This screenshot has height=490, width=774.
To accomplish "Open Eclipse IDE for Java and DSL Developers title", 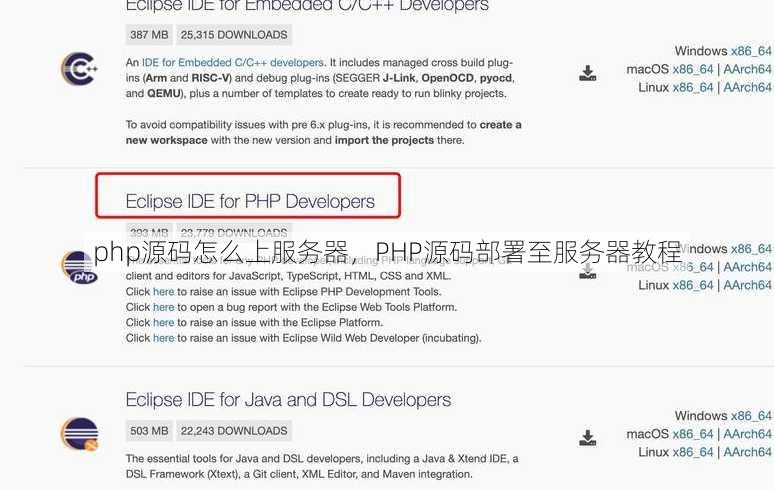I will click(288, 399).
